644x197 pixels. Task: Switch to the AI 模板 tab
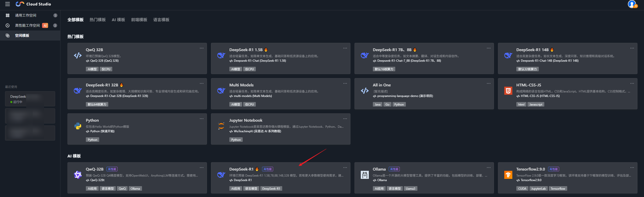[x=118, y=20]
